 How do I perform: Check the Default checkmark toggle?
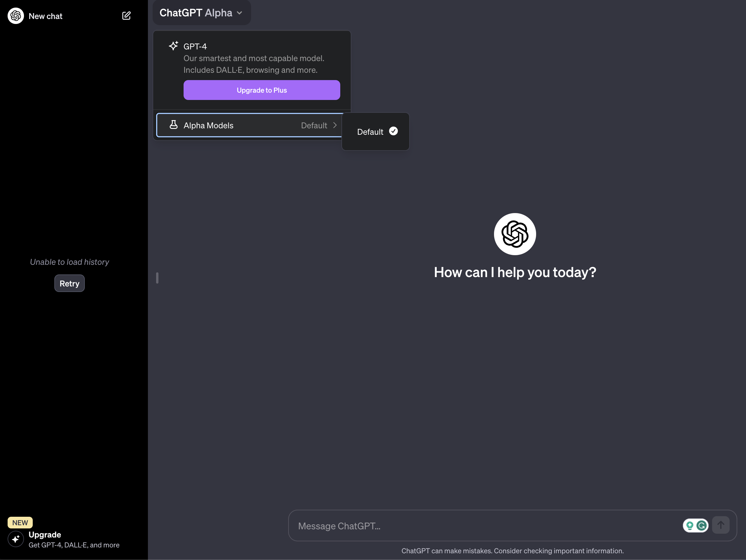click(x=393, y=131)
